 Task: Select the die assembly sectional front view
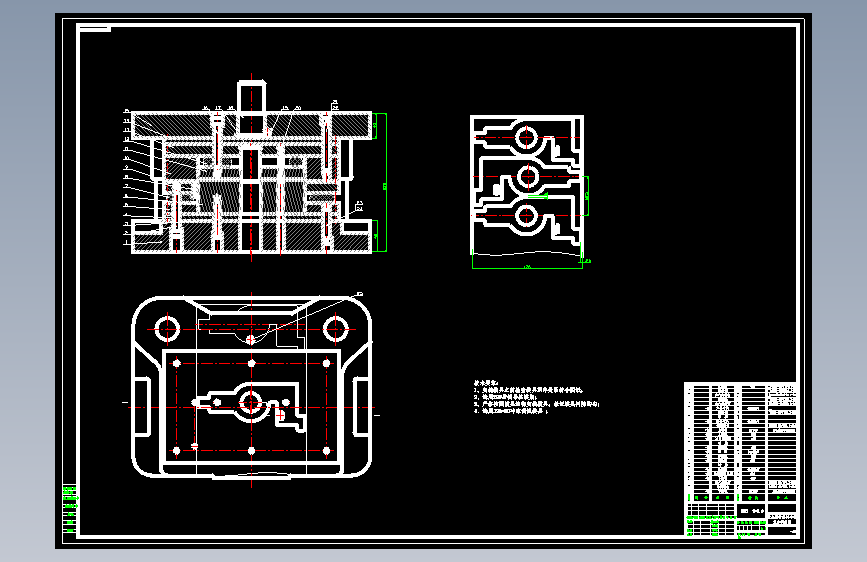252,169
